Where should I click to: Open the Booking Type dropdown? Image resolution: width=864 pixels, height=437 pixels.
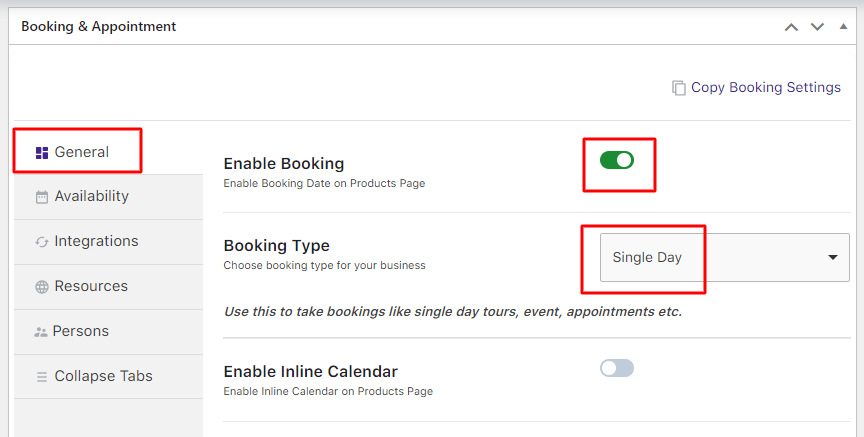(x=724, y=258)
